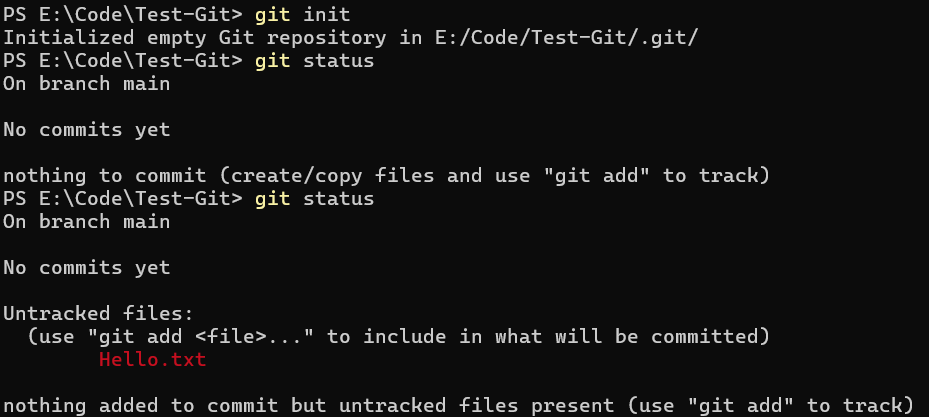Click the yellow "git init" command
Screen dimensions: 929x417
pyautogui.click(x=302, y=15)
